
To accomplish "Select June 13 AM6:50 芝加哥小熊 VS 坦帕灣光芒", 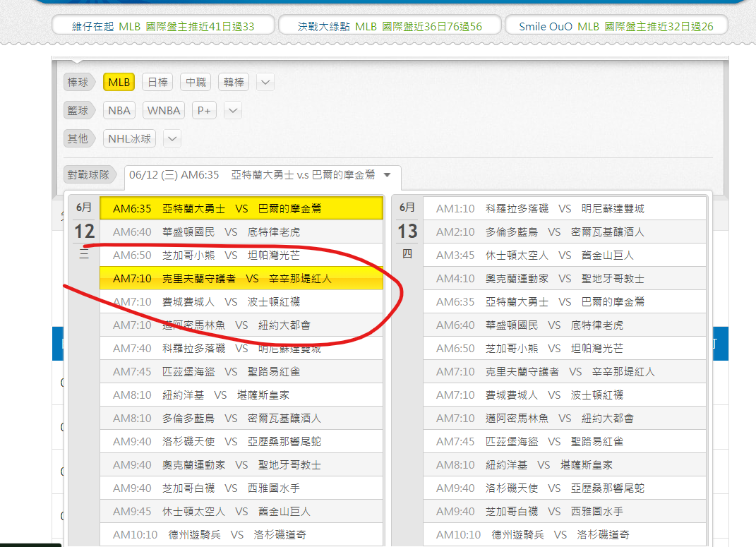I will point(565,349).
